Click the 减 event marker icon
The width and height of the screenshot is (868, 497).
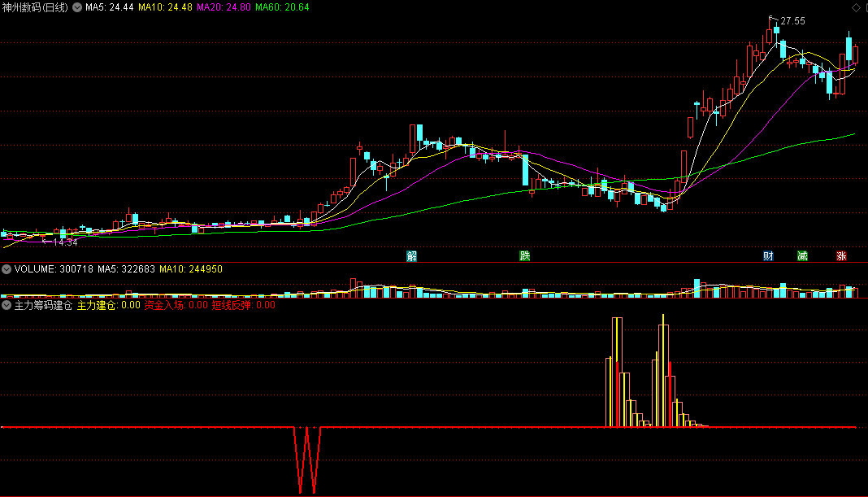point(802,256)
